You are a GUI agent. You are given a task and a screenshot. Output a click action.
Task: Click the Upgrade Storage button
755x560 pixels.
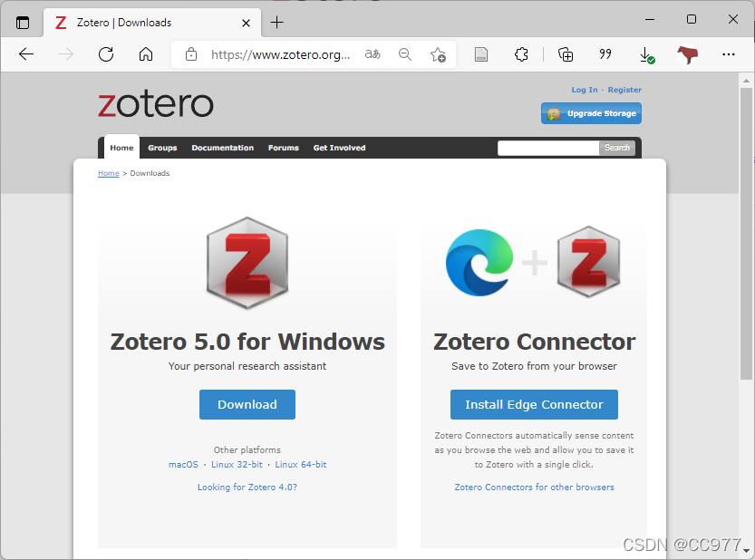tap(591, 113)
